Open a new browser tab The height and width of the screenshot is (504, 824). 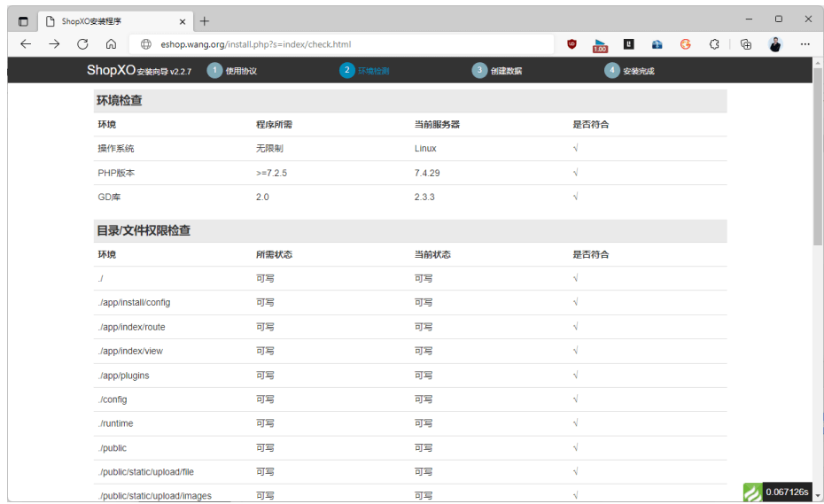click(205, 21)
